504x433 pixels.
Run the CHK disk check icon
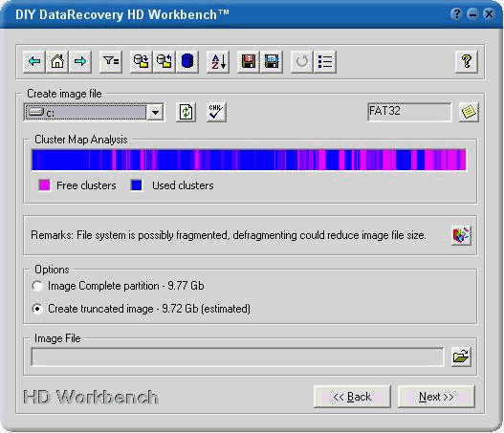point(216,112)
